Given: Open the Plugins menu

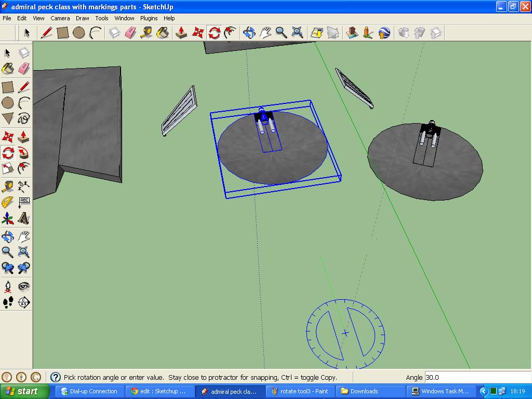Looking at the screenshot, I should pyautogui.click(x=149, y=18).
